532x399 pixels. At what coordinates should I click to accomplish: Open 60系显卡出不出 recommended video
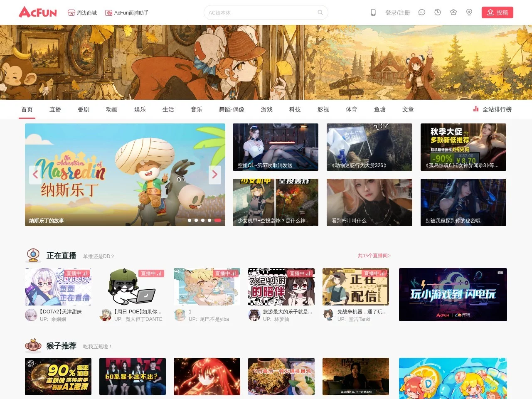[133, 377]
